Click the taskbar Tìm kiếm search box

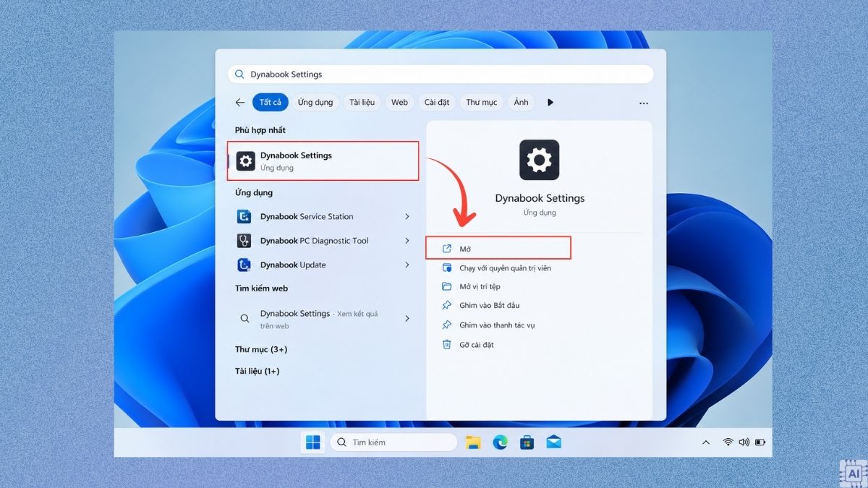click(393, 442)
